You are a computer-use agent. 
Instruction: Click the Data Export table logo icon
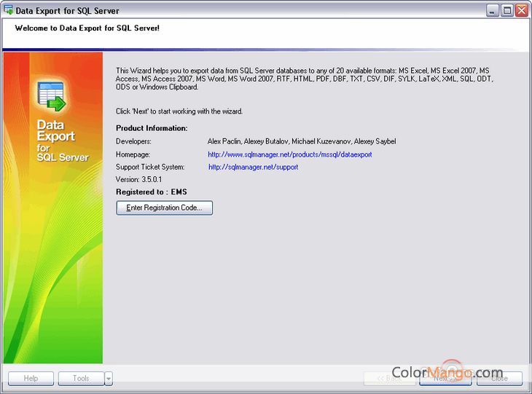point(51,97)
